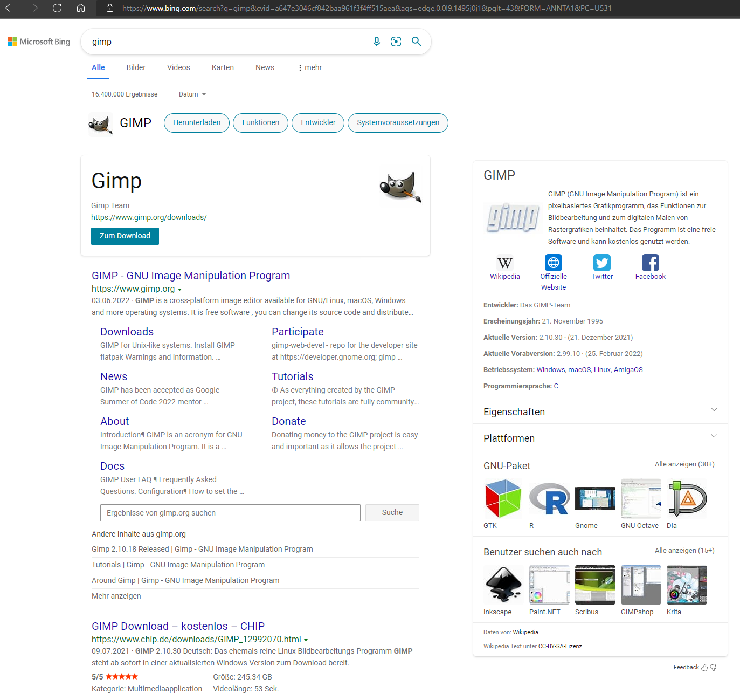Open GNU Octave thumbnail
The height and width of the screenshot is (700, 740).
point(641,499)
